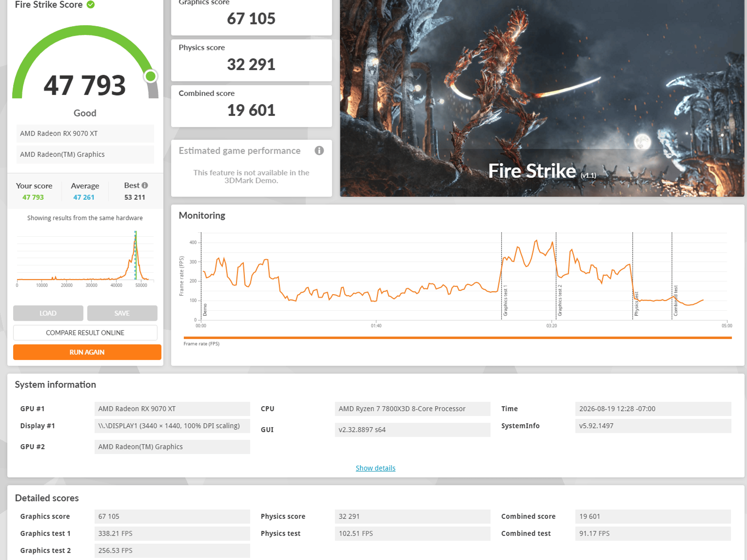This screenshot has height=560, width=747.
Task: Select the AMD Radeon(TM) Graphics label under gauge
Action: (85, 155)
